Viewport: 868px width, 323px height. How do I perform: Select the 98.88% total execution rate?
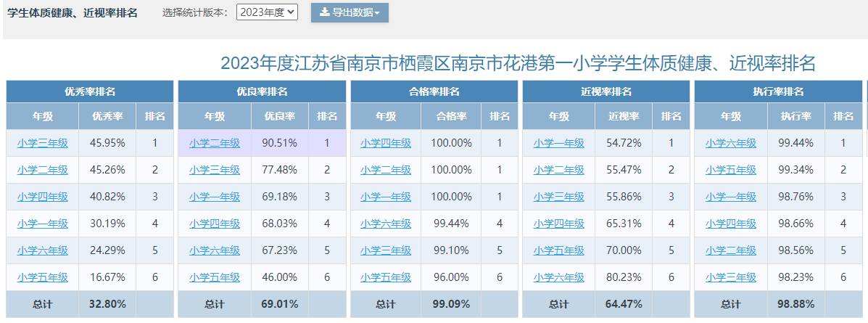796,303
